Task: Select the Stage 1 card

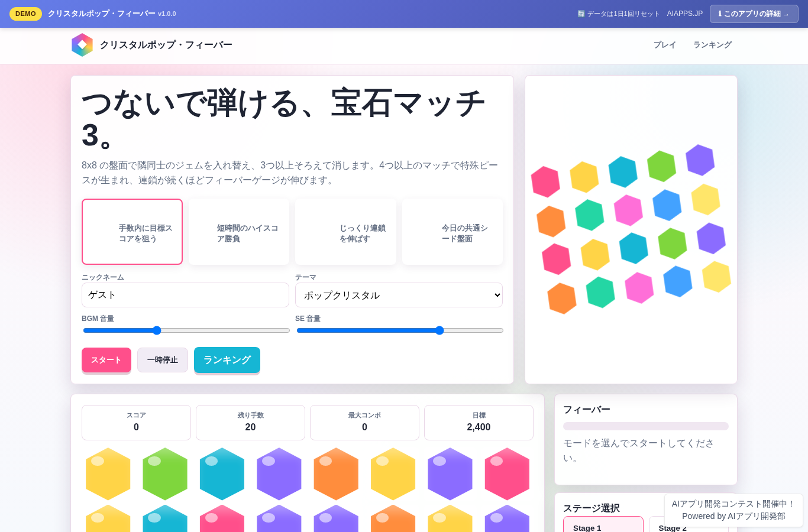Action: 603,524
